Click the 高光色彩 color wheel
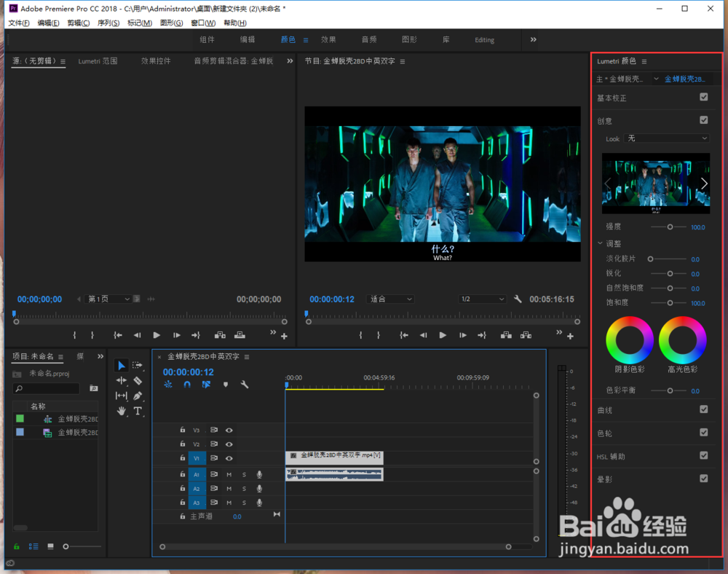This screenshot has width=728, height=574. tap(683, 340)
